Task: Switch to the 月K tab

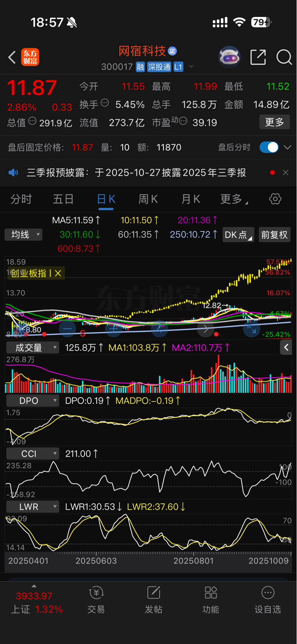Action: 191,199
